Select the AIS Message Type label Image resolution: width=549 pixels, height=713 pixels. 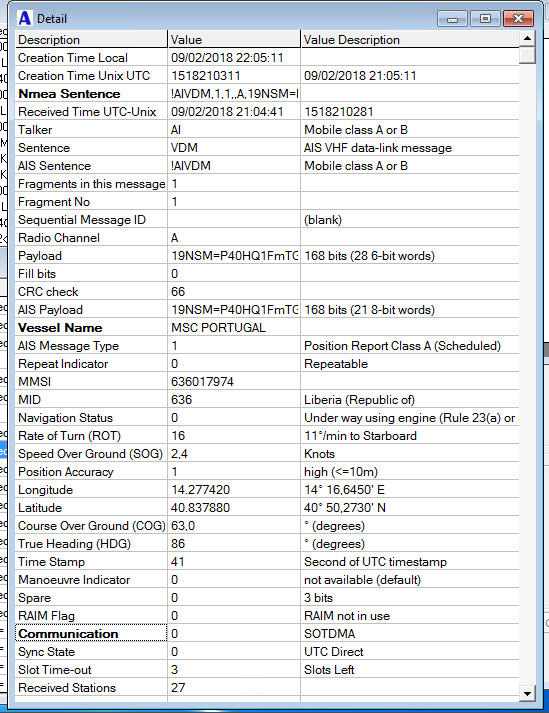pyautogui.click(x=68, y=346)
